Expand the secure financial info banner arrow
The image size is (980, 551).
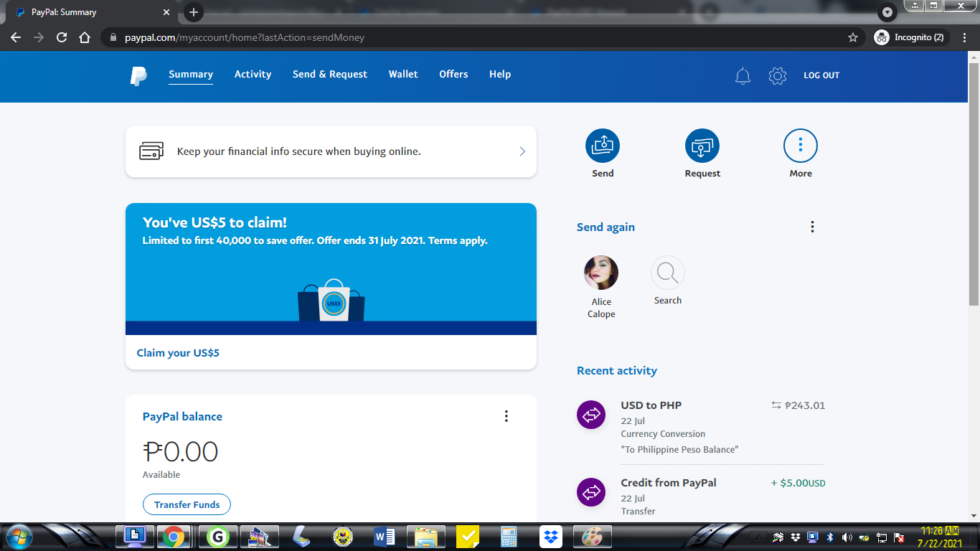(x=522, y=151)
